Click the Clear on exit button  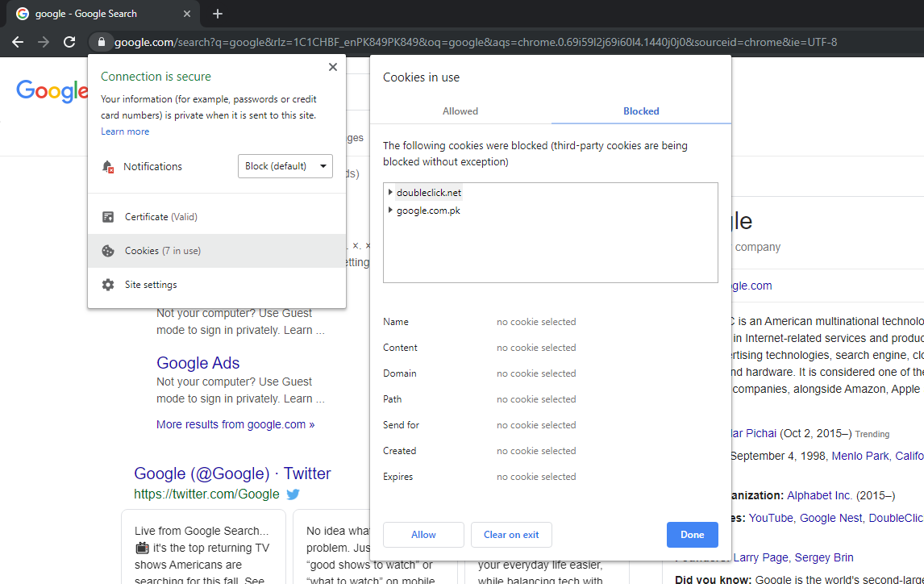[511, 535]
